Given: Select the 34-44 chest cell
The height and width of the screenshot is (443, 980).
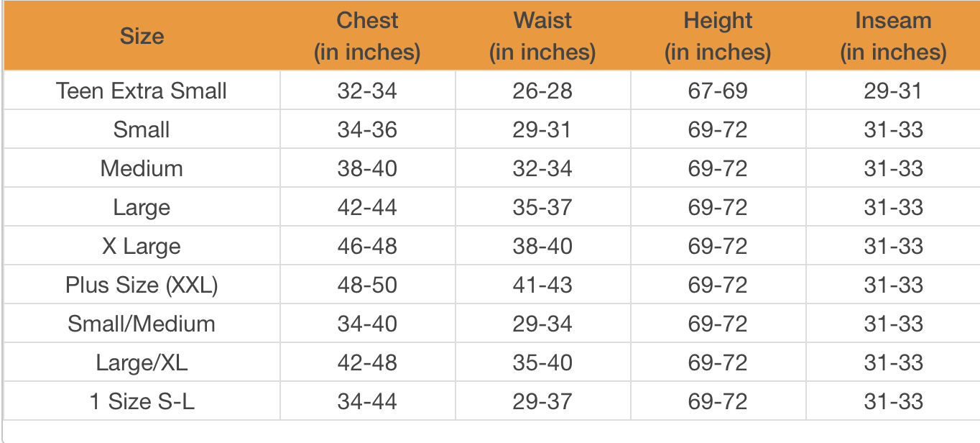Looking at the screenshot, I should (367, 401).
